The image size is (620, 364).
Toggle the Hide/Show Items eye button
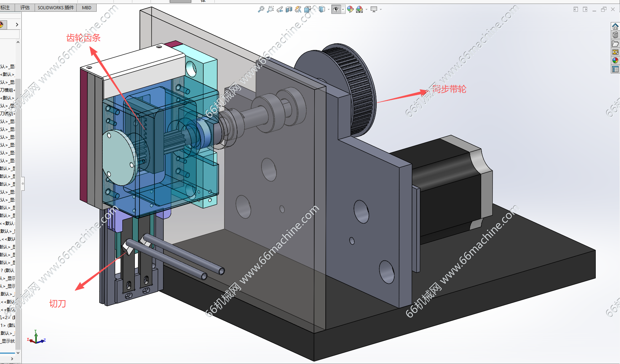[x=336, y=9]
